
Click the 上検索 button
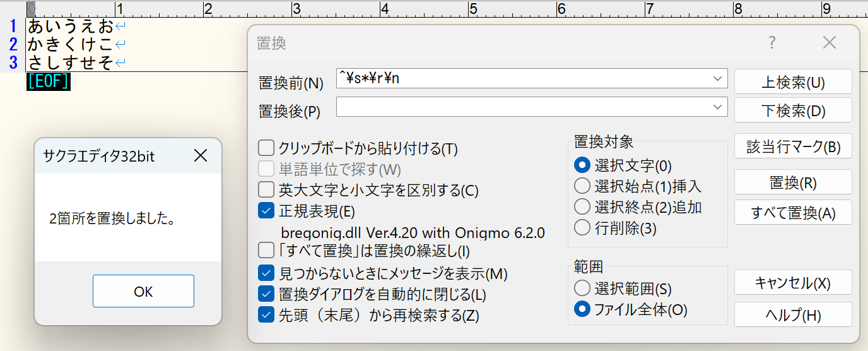[793, 82]
